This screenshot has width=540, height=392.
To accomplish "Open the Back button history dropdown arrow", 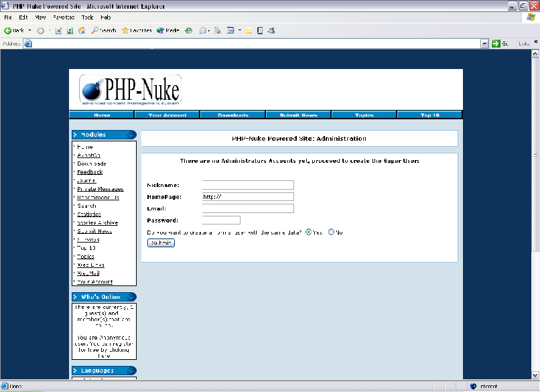I will click(29, 30).
